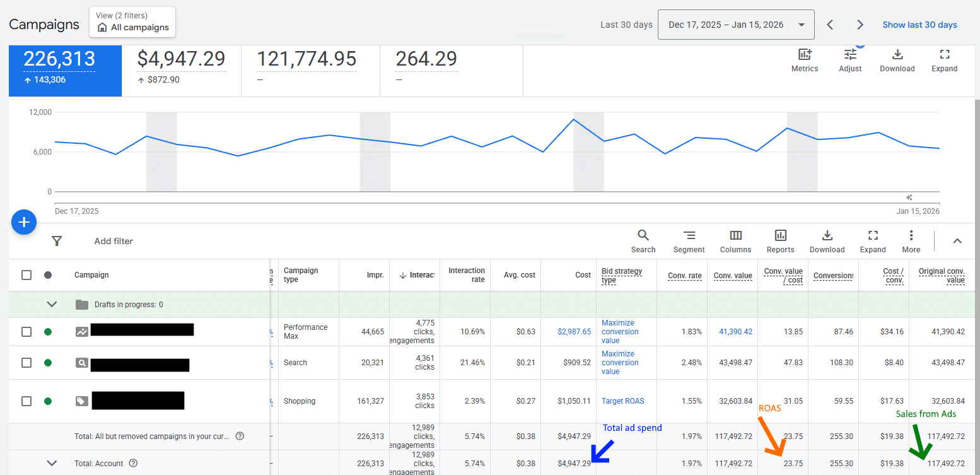This screenshot has height=475, width=980.
Task: Check the Shopping campaign row checkbox
Action: tap(26, 401)
